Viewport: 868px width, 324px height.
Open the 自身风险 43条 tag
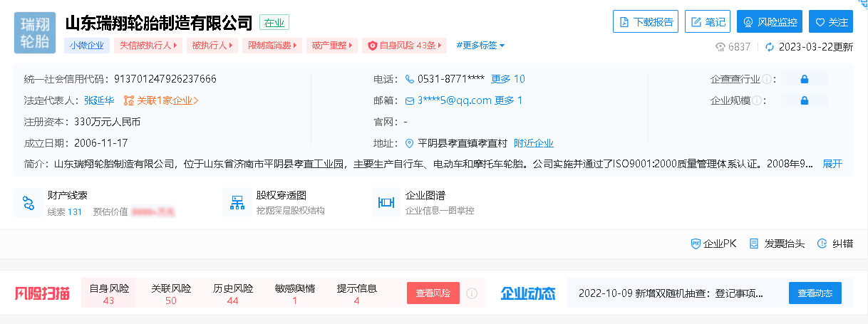pos(405,46)
